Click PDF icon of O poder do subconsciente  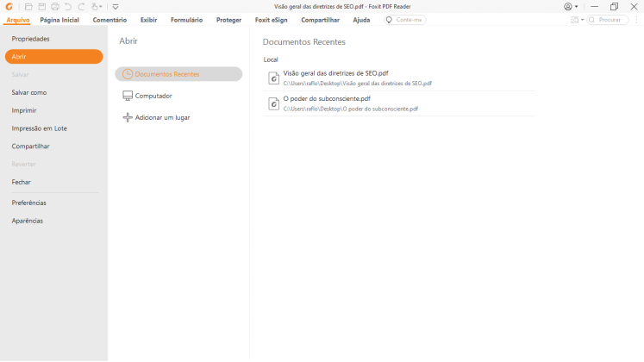coord(274,103)
